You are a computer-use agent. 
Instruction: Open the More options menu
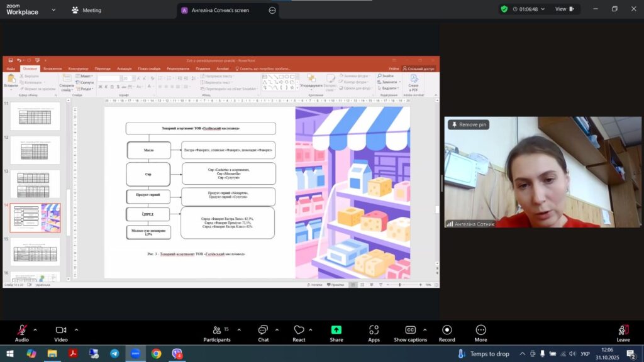480,332
